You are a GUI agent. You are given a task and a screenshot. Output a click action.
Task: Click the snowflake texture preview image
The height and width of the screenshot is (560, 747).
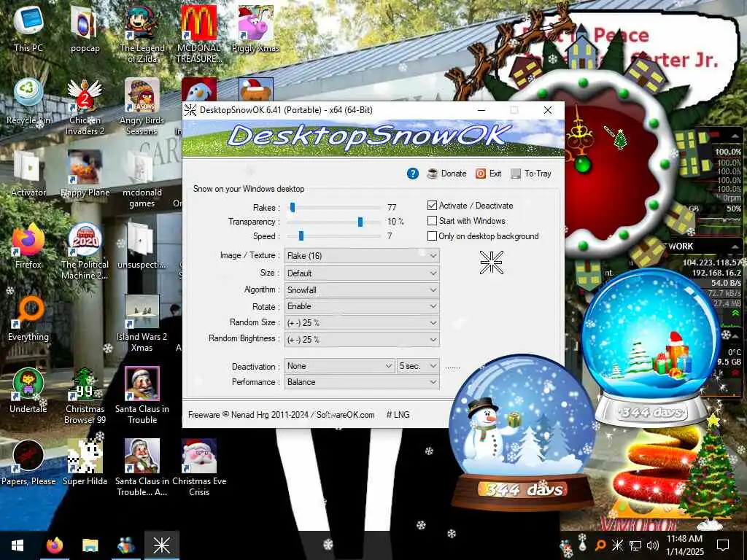coord(491,262)
